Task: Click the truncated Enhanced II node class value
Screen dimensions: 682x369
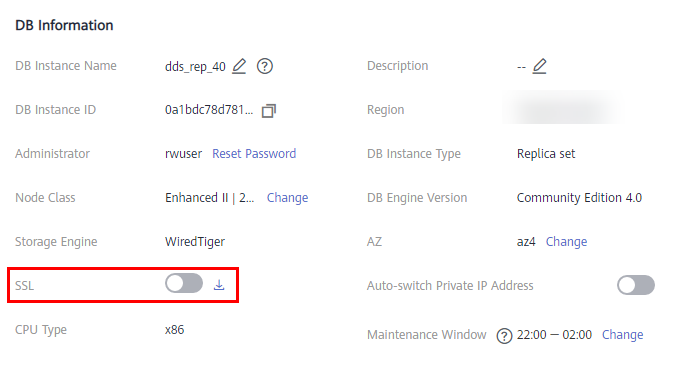Action: pos(210,198)
